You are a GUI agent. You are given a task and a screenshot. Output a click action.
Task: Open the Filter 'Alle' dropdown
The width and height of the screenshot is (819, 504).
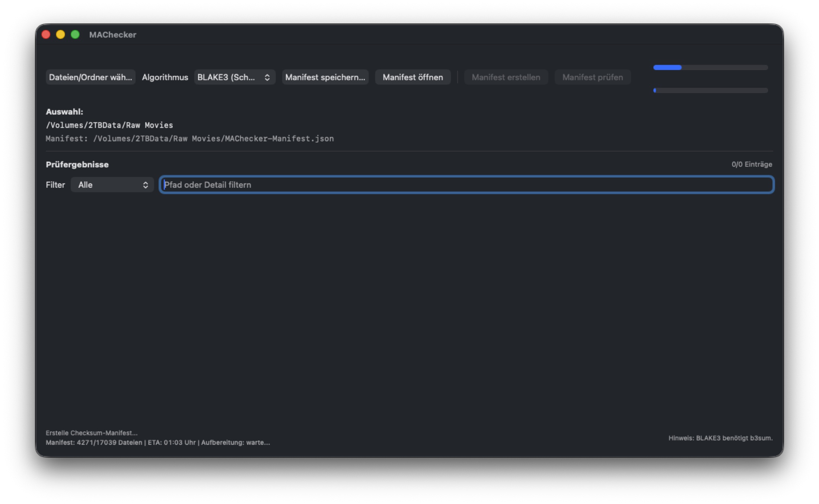coord(112,185)
